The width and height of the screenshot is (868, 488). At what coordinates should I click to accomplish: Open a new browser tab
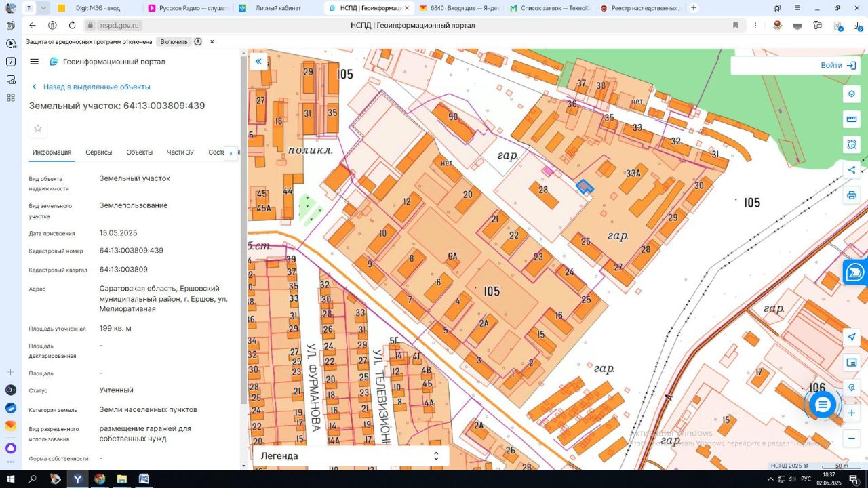[x=693, y=8]
